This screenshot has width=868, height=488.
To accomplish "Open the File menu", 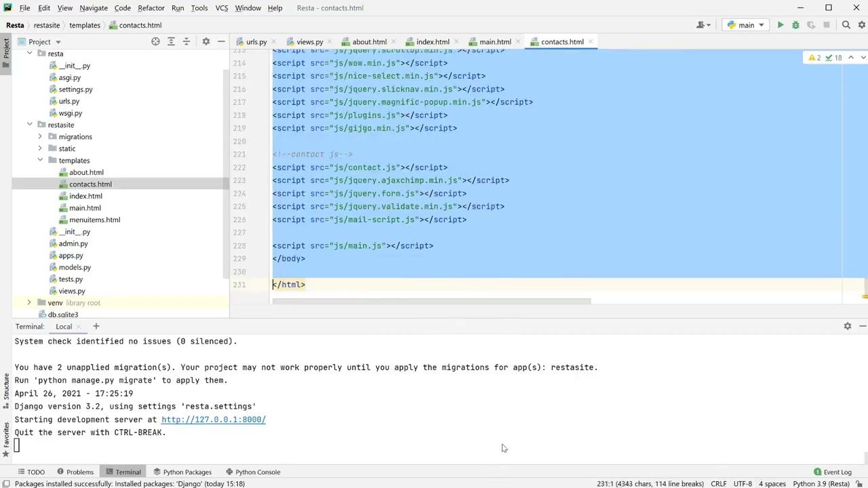I will [x=24, y=8].
